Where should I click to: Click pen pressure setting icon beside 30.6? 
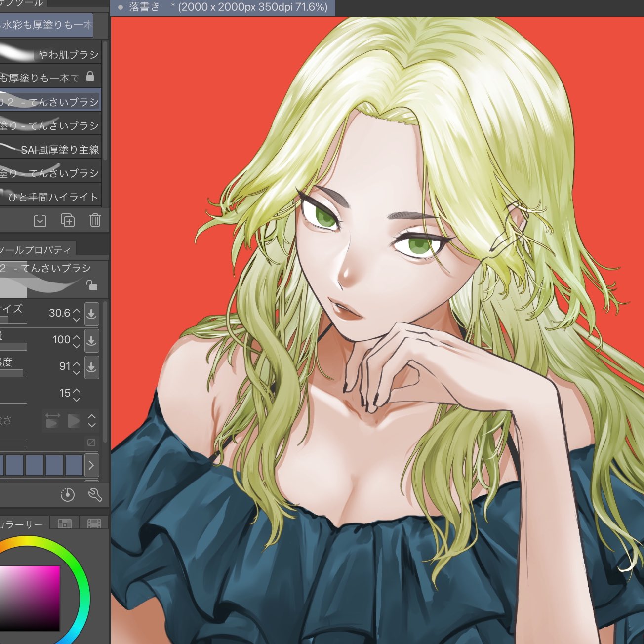click(91, 314)
